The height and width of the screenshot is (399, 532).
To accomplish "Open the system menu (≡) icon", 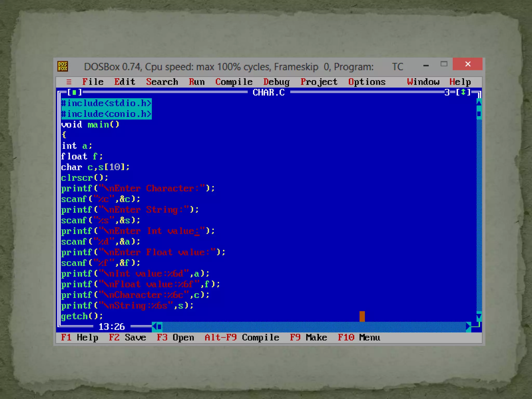I will click(x=69, y=82).
